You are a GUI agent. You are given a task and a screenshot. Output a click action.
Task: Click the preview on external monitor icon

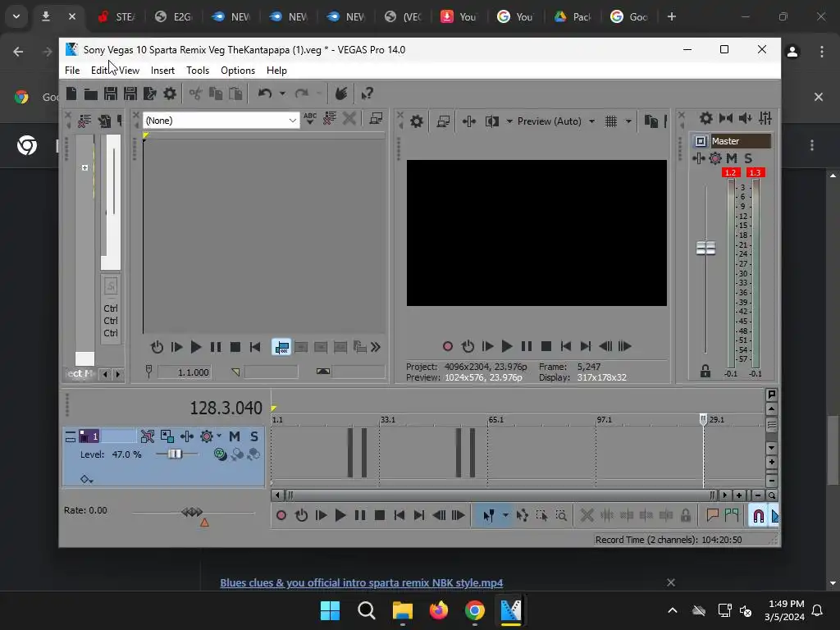(443, 121)
